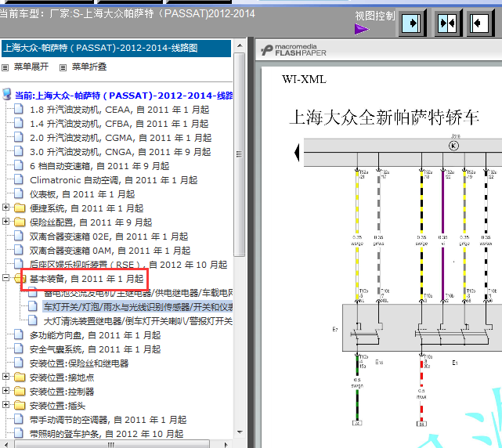This screenshot has height=448, width=502.
Task: Click the folder icon for 安装位置:接地点
Action: pos(20,378)
